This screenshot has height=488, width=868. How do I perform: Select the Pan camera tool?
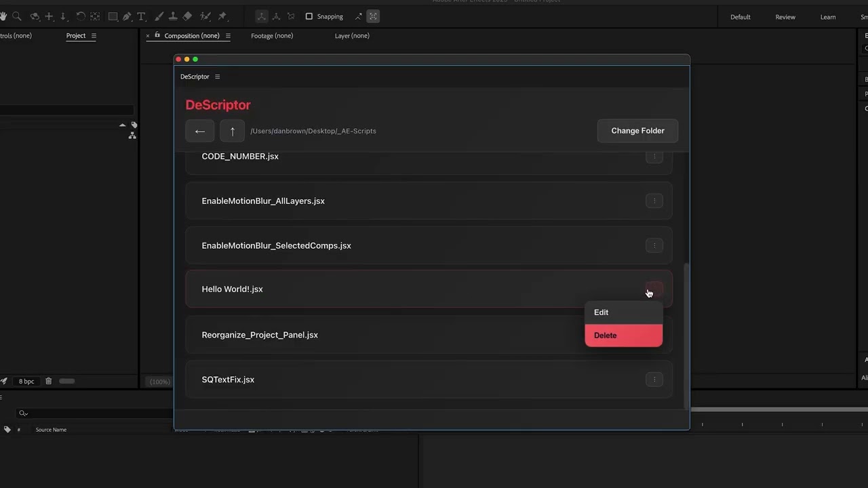pyautogui.click(x=49, y=16)
